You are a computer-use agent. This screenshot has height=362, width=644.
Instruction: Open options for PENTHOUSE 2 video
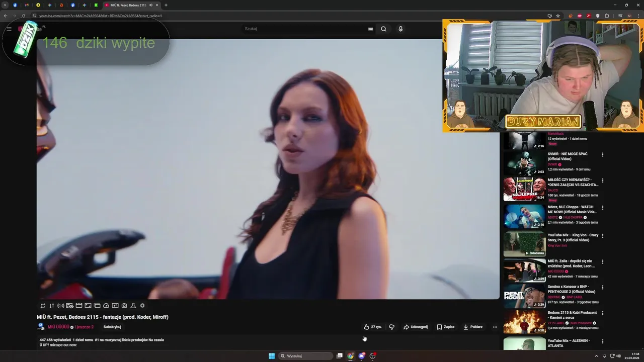click(603, 287)
